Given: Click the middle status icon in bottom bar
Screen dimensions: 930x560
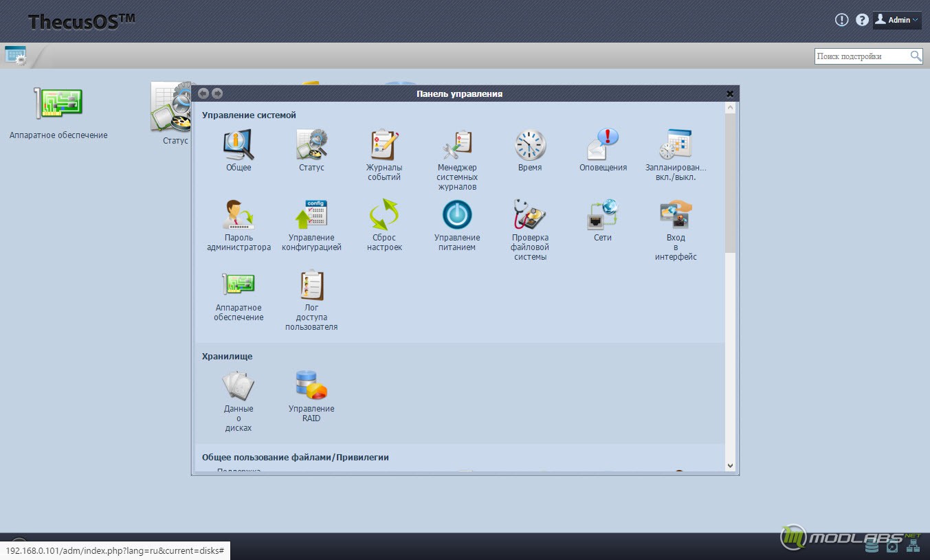Looking at the screenshot, I should coord(892,546).
